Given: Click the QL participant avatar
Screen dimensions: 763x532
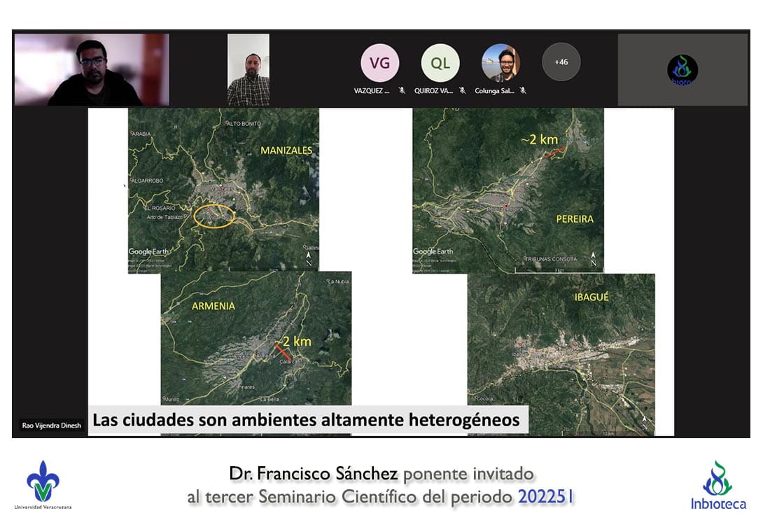Looking at the screenshot, I should (440, 63).
